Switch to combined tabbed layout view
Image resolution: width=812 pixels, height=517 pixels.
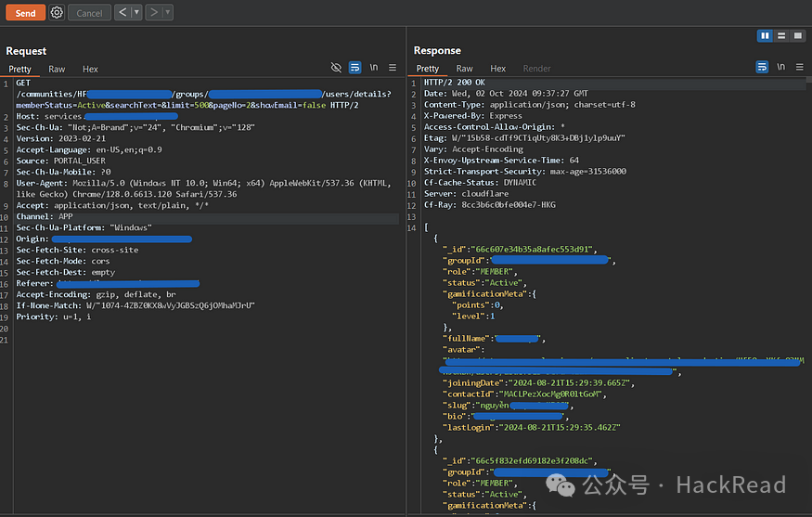798,35
